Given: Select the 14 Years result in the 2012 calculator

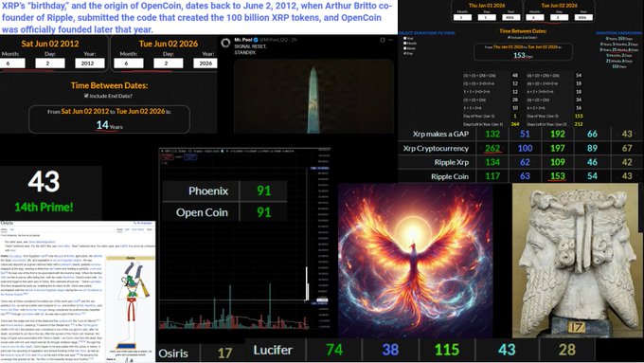Looking at the screenshot, I should click(109, 125).
